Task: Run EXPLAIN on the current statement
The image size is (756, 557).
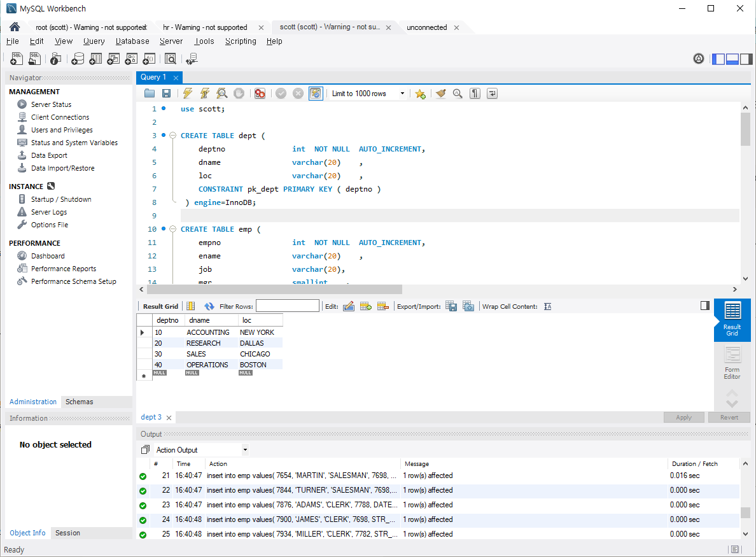Action: pos(222,94)
